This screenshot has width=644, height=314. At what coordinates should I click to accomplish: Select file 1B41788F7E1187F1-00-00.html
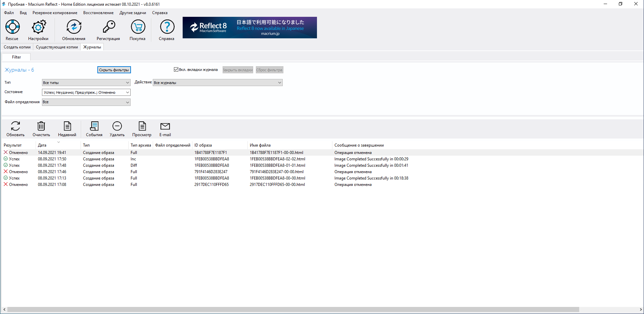tap(276, 153)
